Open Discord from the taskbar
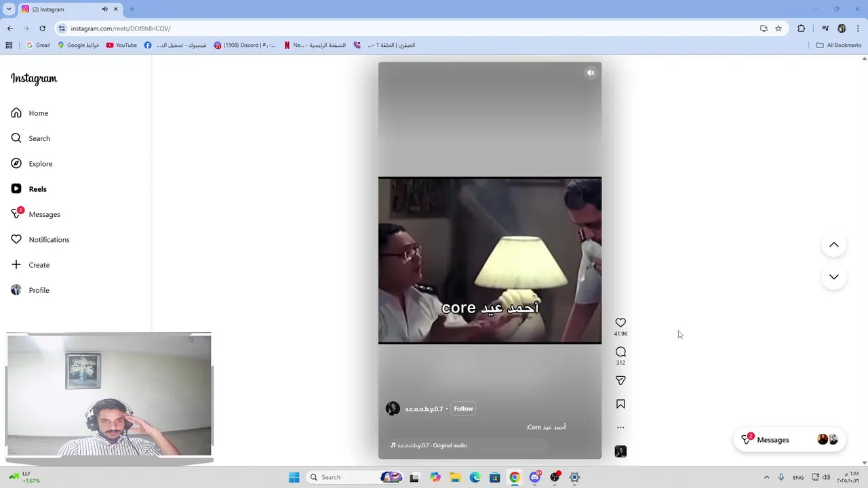The height and width of the screenshot is (488, 868). point(534,477)
